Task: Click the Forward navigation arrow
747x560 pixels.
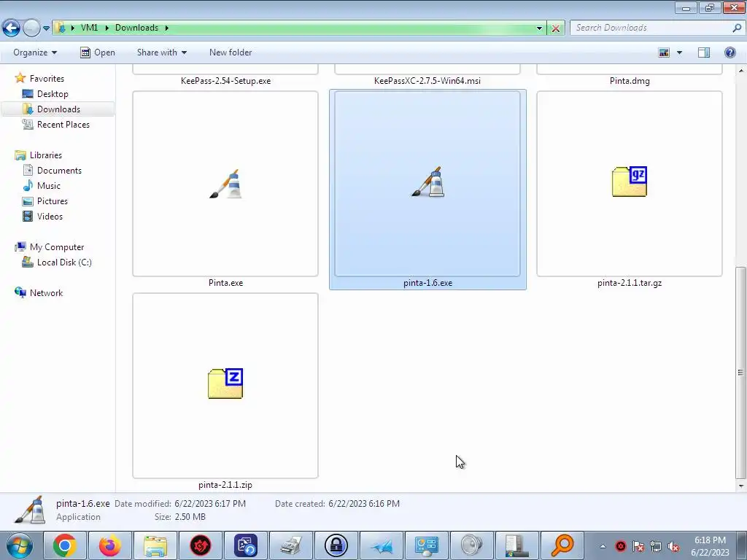Action: (x=31, y=28)
